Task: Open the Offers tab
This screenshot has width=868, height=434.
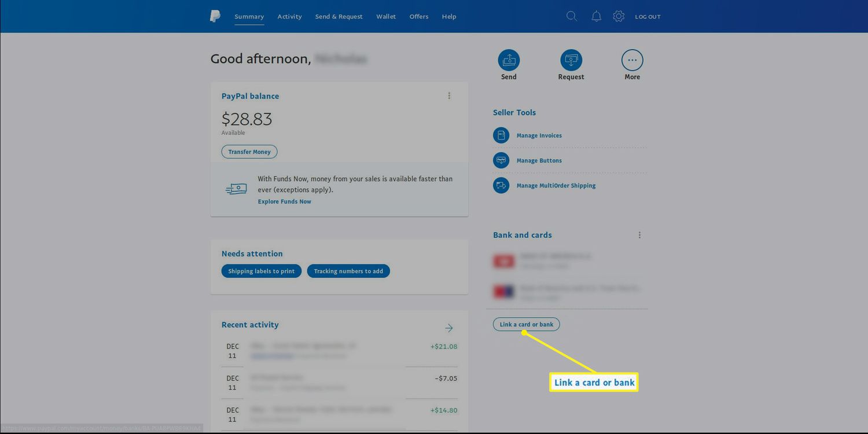Action: (419, 16)
